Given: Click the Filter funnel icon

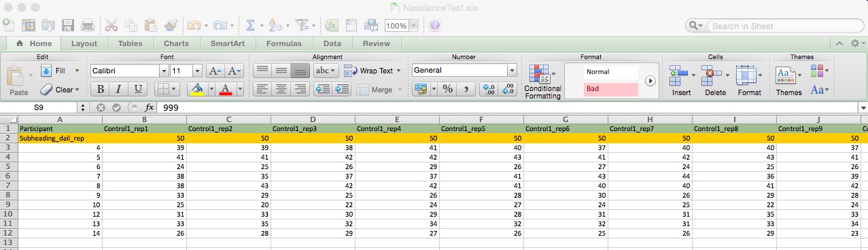Looking at the screenshot, I should pos(301,25).
